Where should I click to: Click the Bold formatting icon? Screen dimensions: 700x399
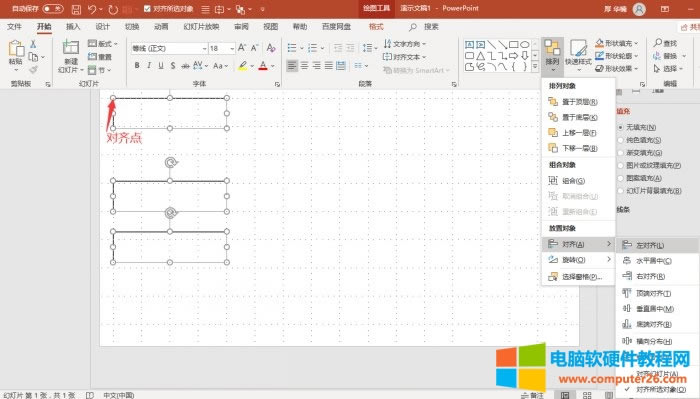pyautogui.click(x=137, y=66)
